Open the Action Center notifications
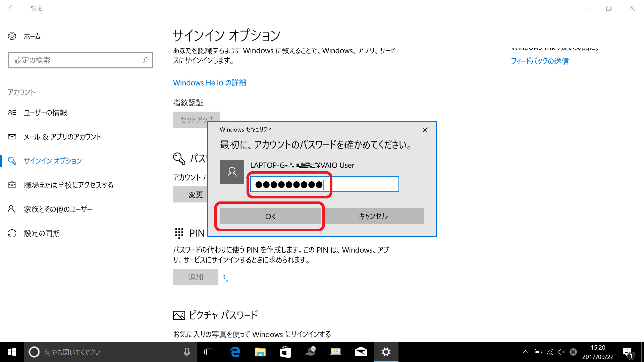 (x=628, y=352)
